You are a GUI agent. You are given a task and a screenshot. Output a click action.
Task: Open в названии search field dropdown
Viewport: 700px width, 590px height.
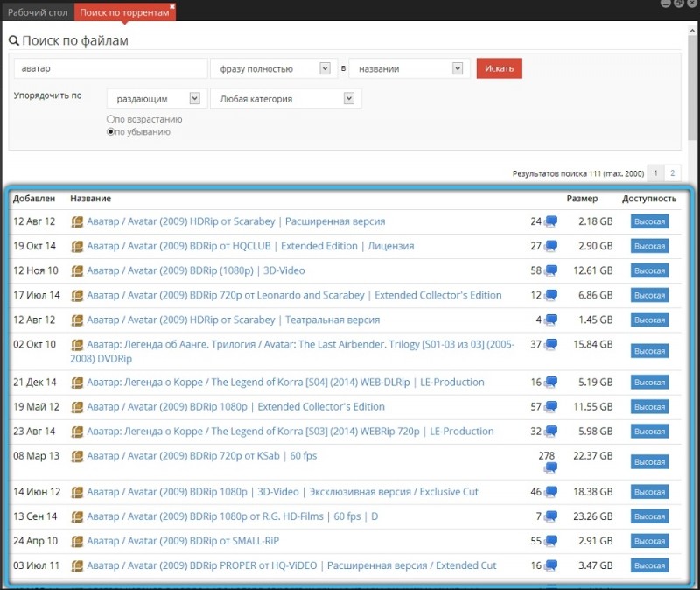coord(409,69)
